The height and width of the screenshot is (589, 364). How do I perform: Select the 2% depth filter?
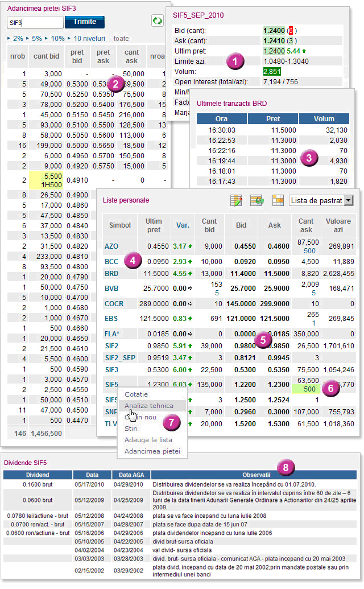[x=18, y=38]
